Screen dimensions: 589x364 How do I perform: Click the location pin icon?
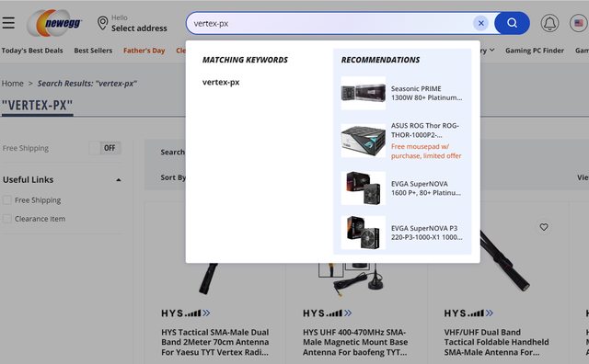102,23
